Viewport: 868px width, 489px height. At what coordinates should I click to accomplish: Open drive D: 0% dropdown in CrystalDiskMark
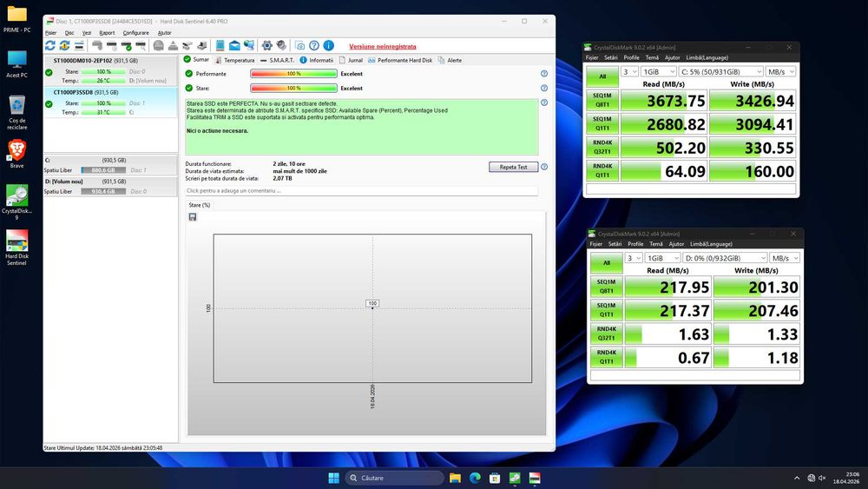725,258
